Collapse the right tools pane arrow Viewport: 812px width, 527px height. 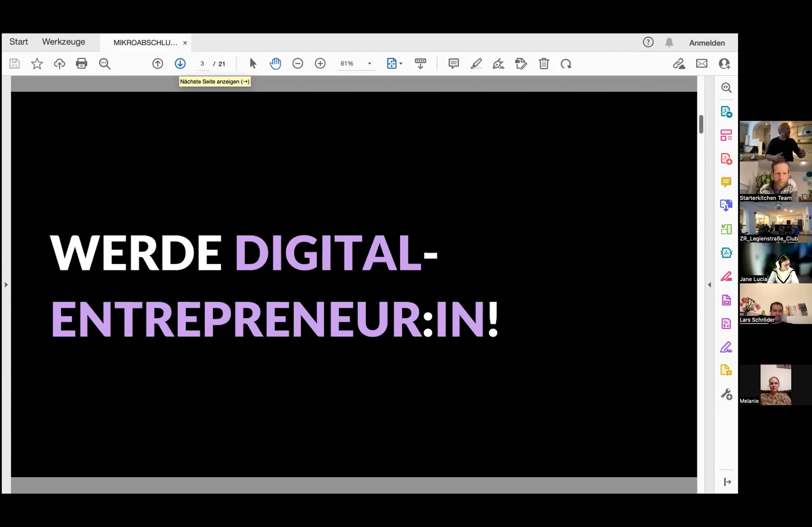pyautogui.click(x=709, y=284)
